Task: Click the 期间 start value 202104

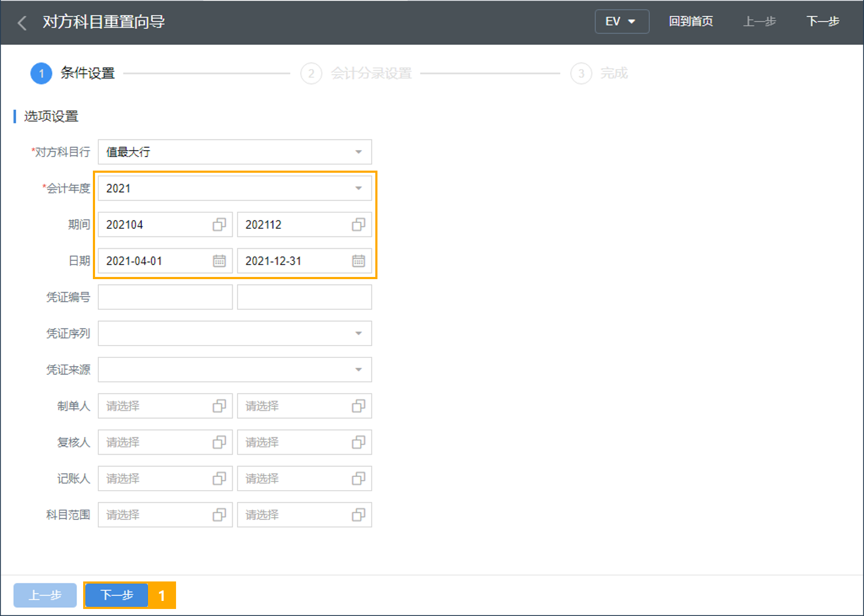Action: [125, 225]
